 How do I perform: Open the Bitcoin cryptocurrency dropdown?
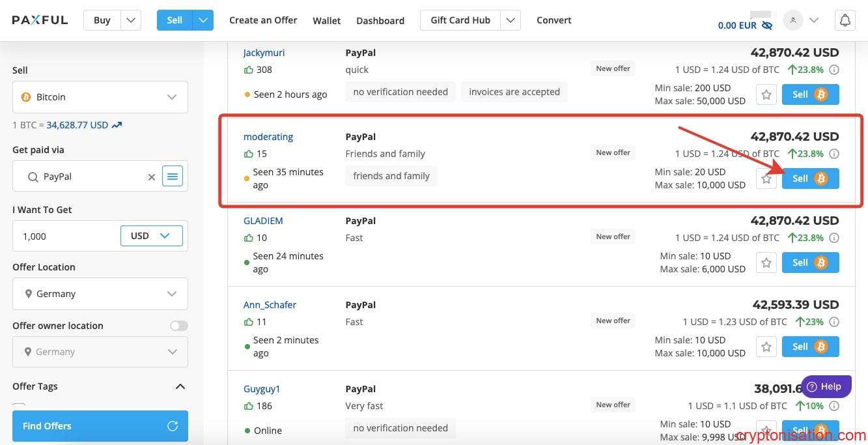point(100,97)
